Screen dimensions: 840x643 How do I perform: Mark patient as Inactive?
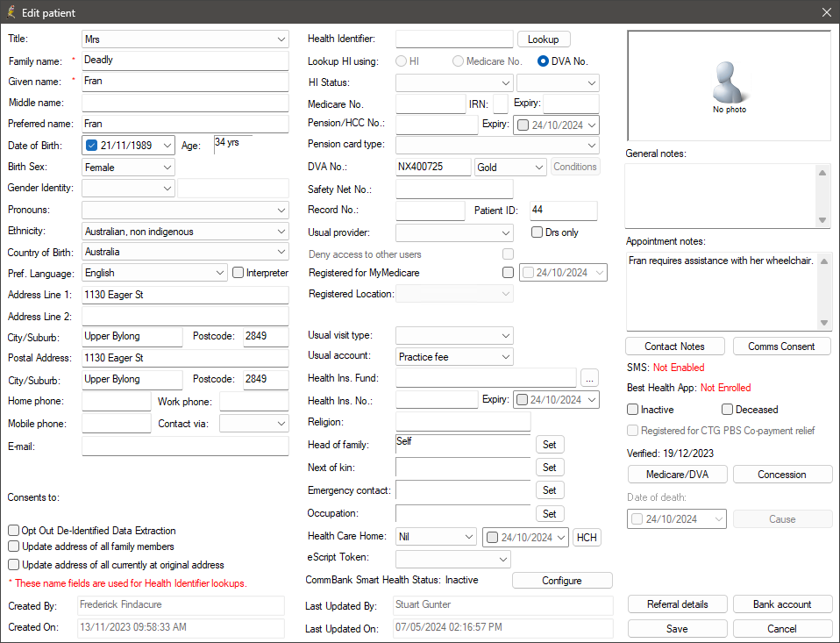(x=633, y=410)
